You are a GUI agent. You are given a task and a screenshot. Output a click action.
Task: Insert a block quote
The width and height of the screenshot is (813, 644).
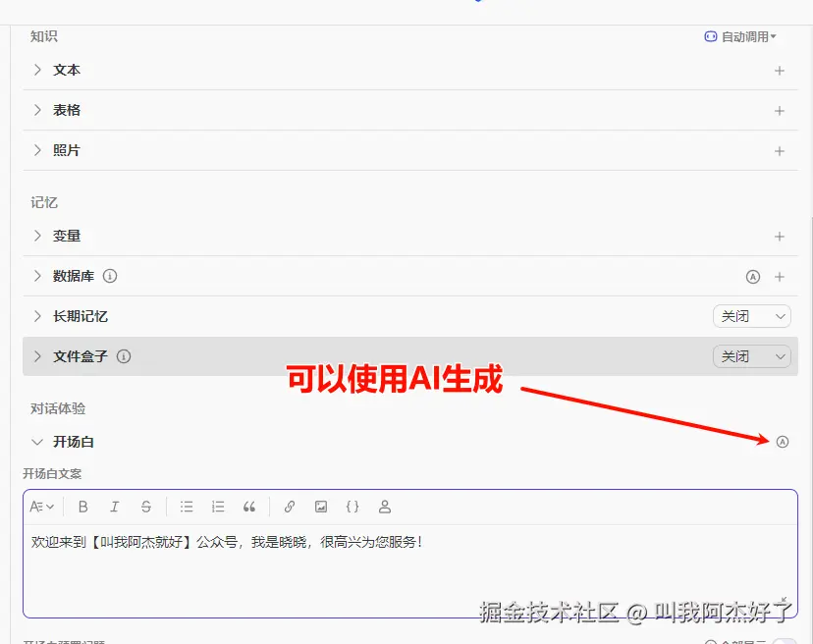(x=249, y=507)
